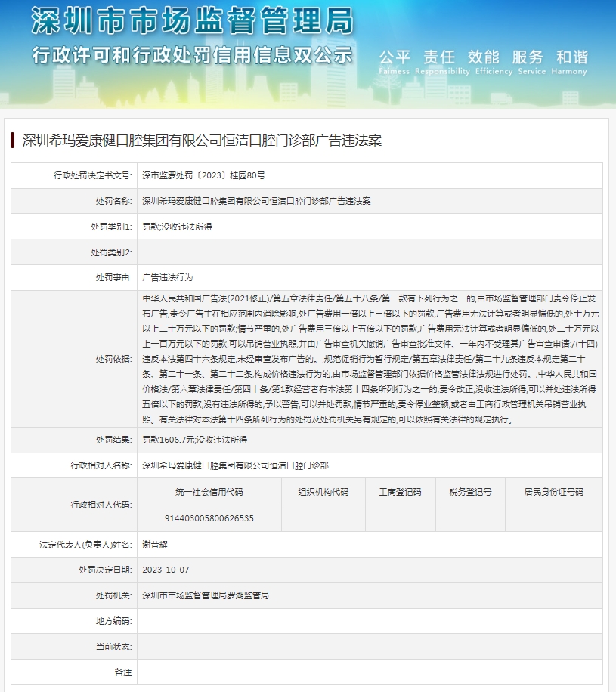Viewport: 616px width, 692px height.
Task: Click the value 广告违法行为
Action: (167, 277)
